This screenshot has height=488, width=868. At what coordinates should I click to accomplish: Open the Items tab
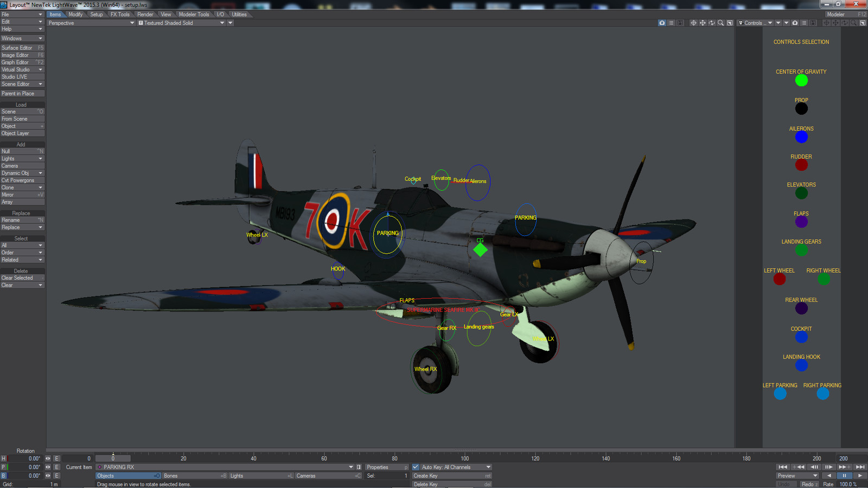[x=55, y=15]
